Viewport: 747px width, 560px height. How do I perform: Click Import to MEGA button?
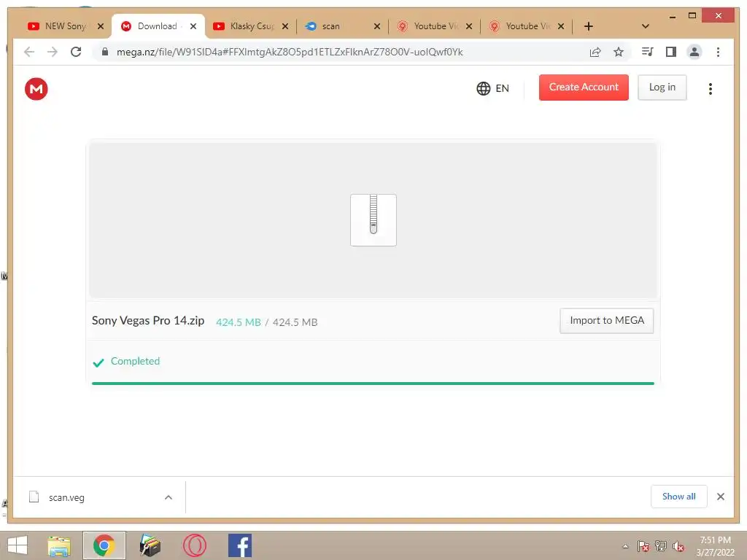[x=606, y=321]
